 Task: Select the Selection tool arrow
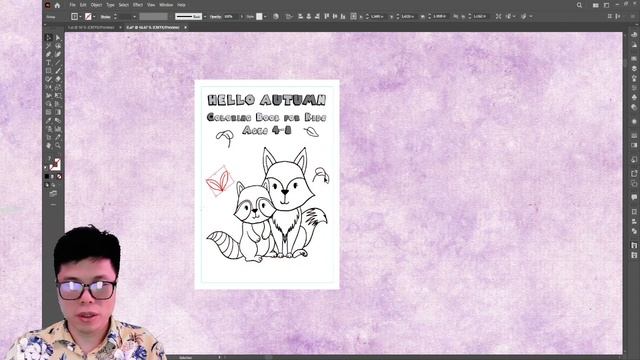49,37
